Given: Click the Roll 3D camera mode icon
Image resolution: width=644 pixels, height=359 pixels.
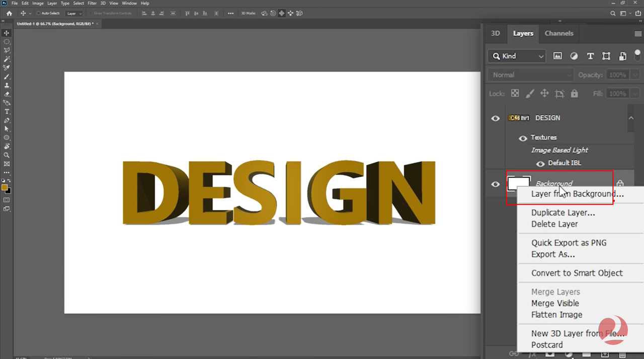Looking at the screenshot, I should coord(273,14).
